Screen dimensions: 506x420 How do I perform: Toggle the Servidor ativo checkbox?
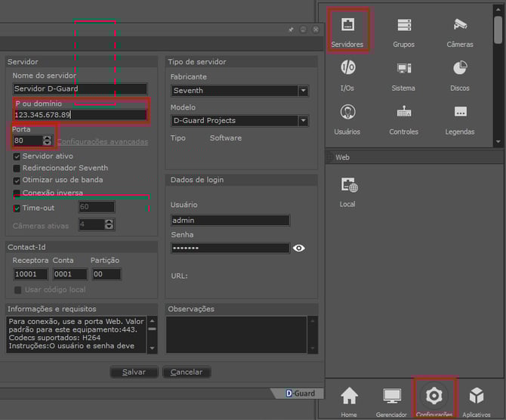(x=17, y=156)
